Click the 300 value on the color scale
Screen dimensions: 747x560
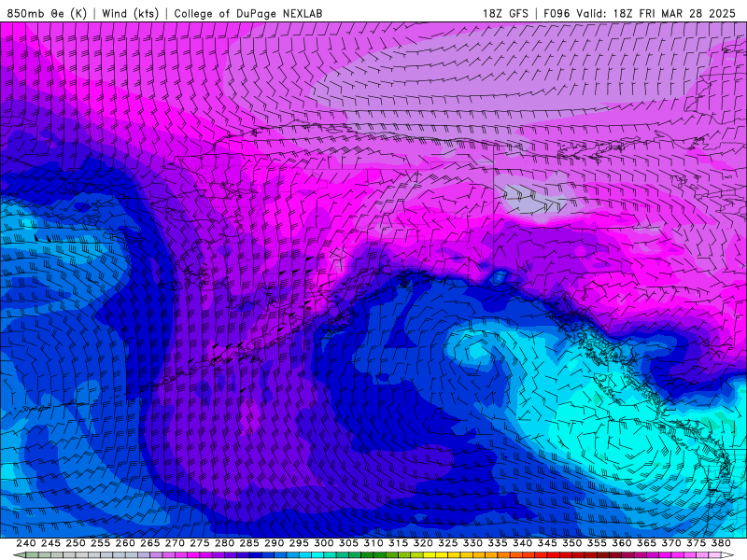point(324,543)
